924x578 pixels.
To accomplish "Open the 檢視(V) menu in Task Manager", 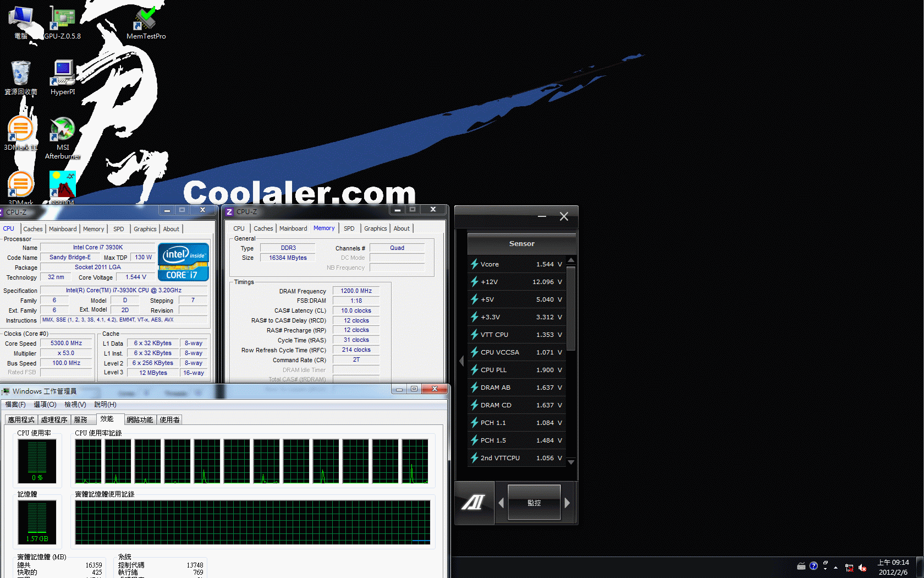I will pos(75,405).
